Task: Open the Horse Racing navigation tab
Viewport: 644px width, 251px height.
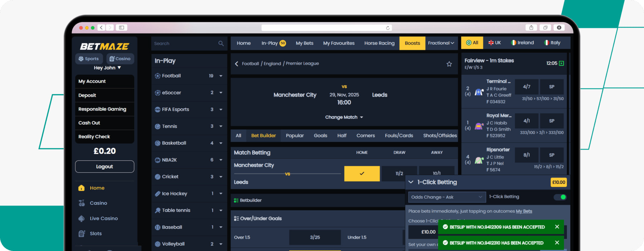Action: (x=379, y=43)
